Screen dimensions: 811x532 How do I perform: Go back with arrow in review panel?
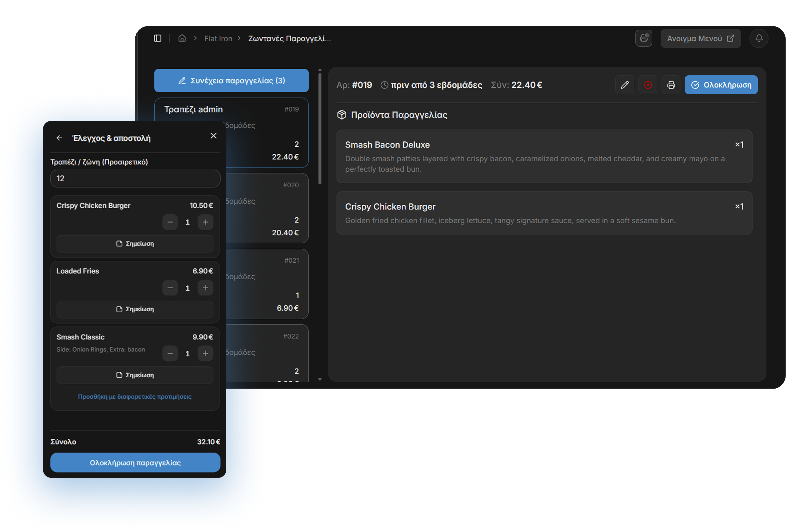tap(59, 138)
